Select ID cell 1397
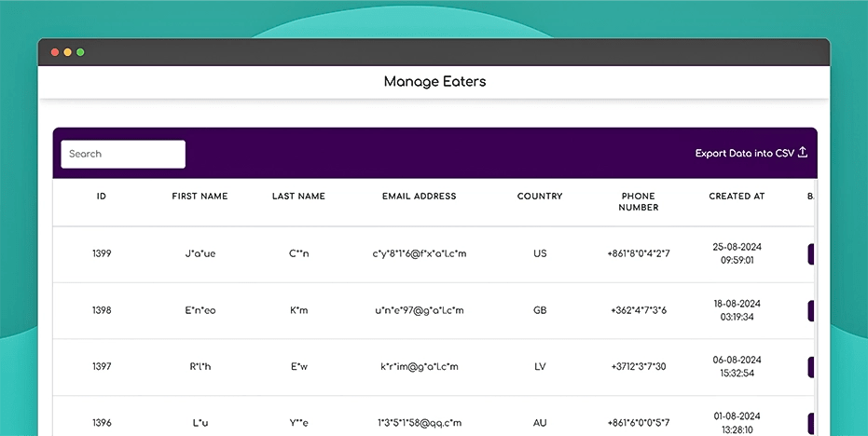868x436 pixels. [102, 366]
